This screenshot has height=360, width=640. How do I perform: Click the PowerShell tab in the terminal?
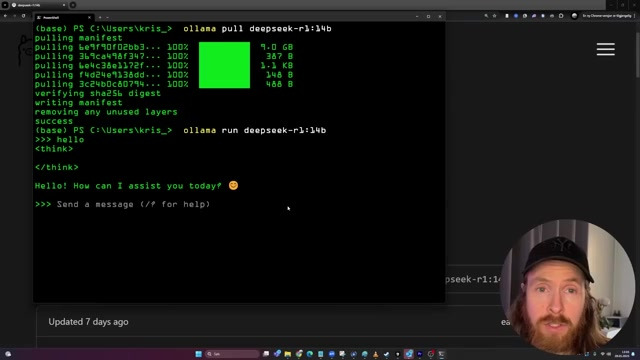pos(63,17)
